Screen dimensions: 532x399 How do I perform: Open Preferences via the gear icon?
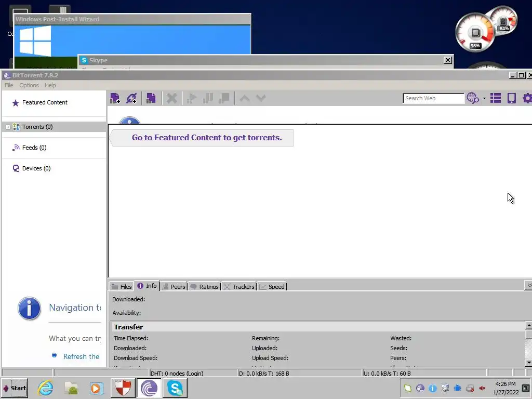tap(527, 98)
